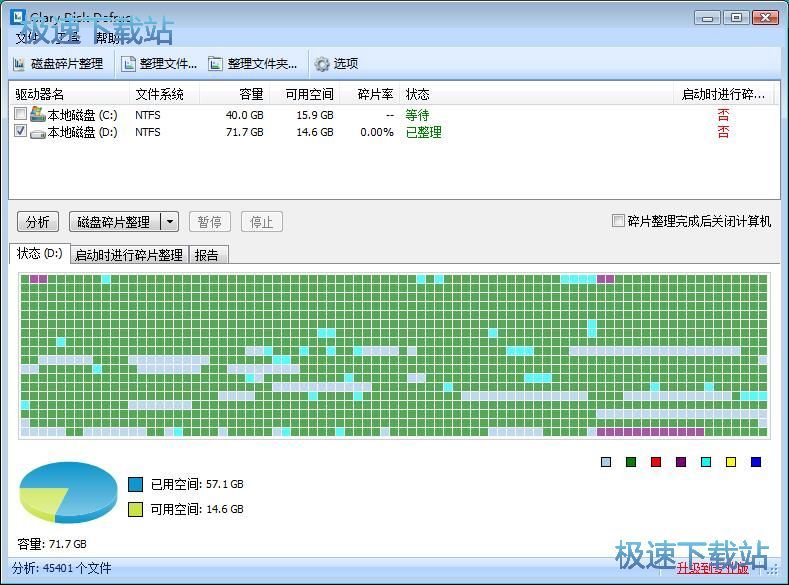Click the D: drive disk icon
Screen dimensions: 789x585
[38, 134]
